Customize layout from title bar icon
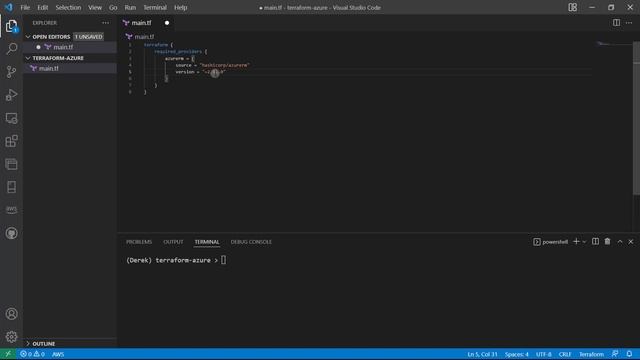The height and width of the screenshot is (360, 640). click(573, 7)
